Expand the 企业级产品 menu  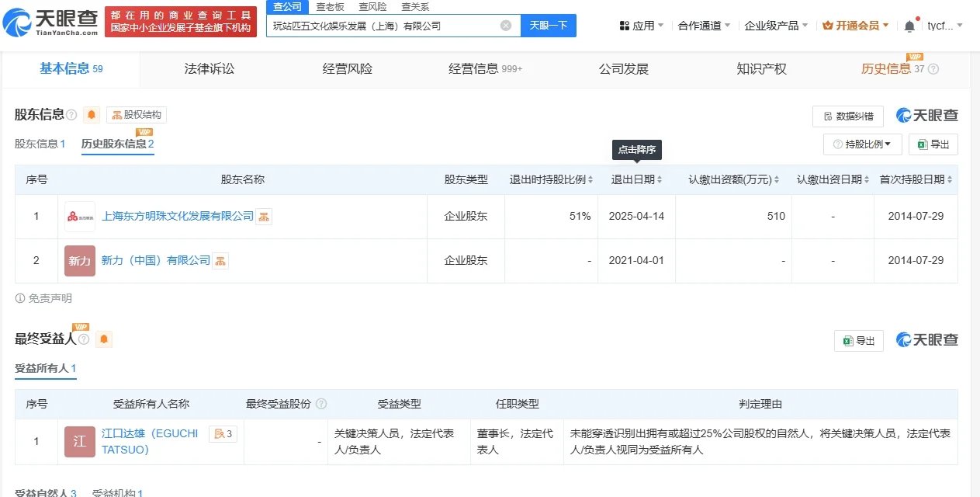point(776,26)
